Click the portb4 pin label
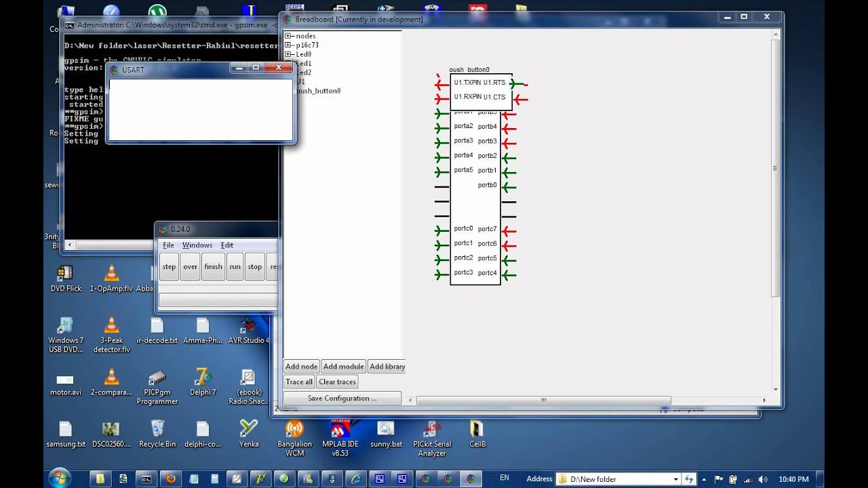Viewport: 868px width, 488px height. tap(487, 127)
